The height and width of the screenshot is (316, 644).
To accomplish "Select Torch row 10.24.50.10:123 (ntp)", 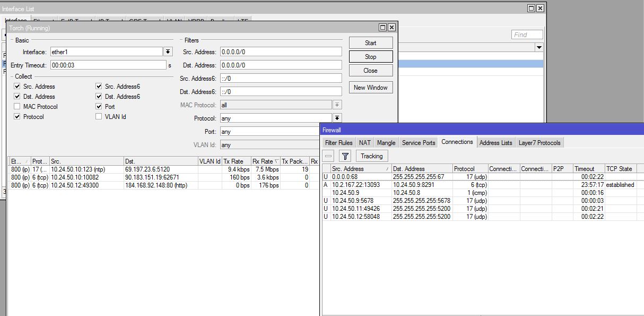I will point(164,169).
